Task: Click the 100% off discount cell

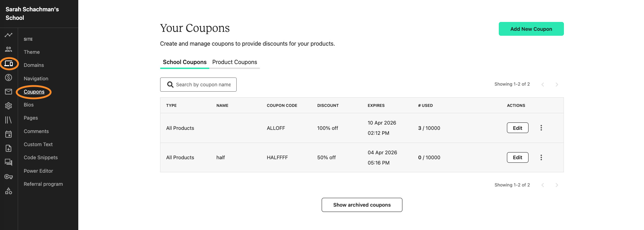Action: pos(328,128)
